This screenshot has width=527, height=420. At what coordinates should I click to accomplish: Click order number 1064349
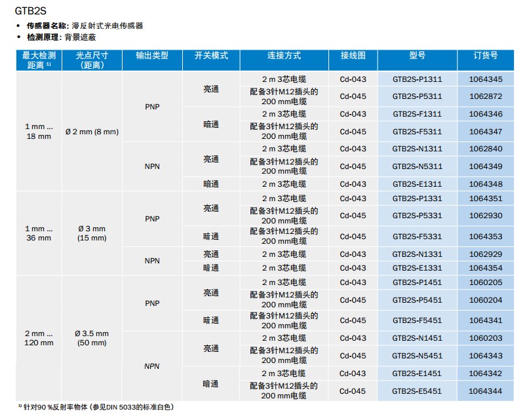coord(486,166)
